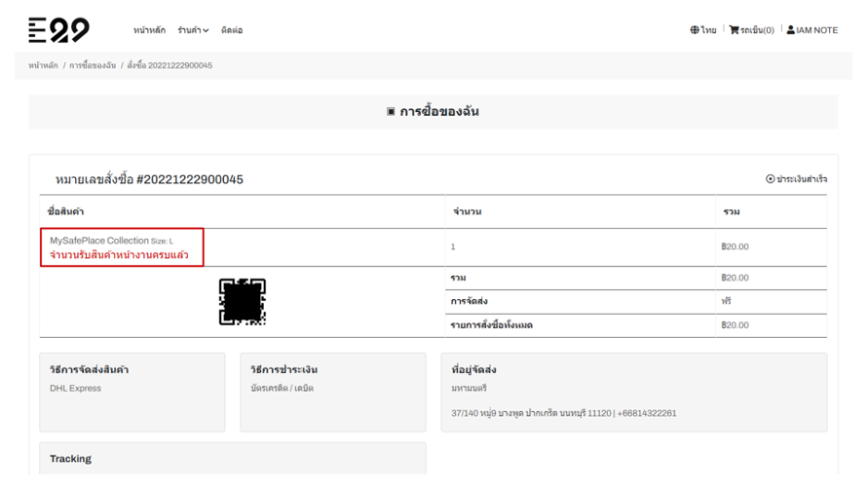The width and height of the screenshot is (868, 489).
Task: Click the icon beside การซื้อของฉัน heading
Action: pos(391,112)
